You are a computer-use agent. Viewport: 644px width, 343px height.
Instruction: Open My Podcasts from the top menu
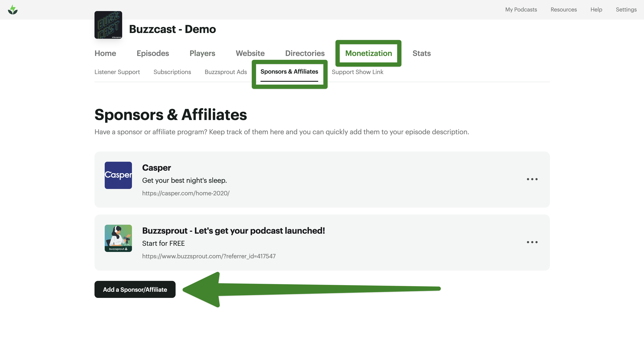(521, 10)
